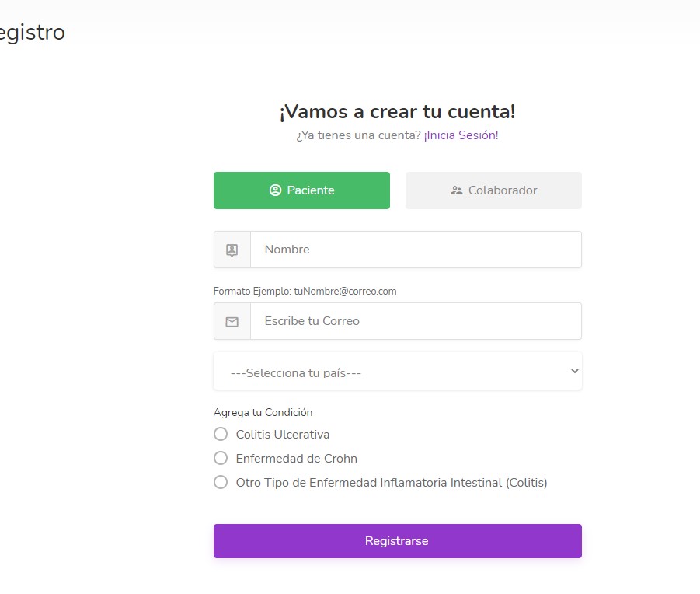Select the Paciente account type

301,190
